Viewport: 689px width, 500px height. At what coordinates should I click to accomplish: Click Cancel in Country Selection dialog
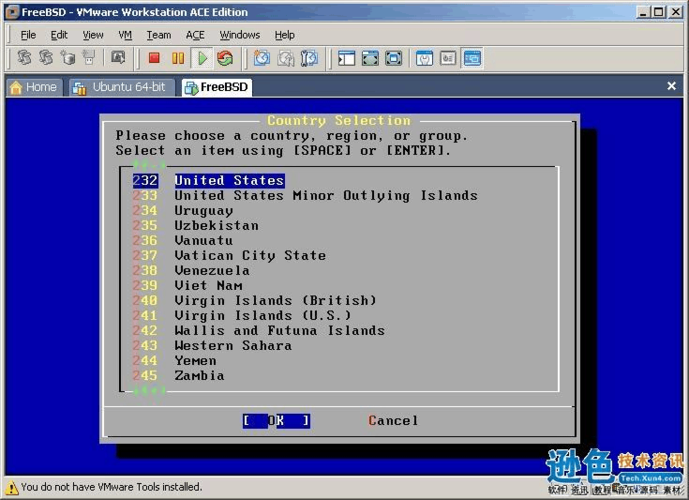tap(393, 421)
